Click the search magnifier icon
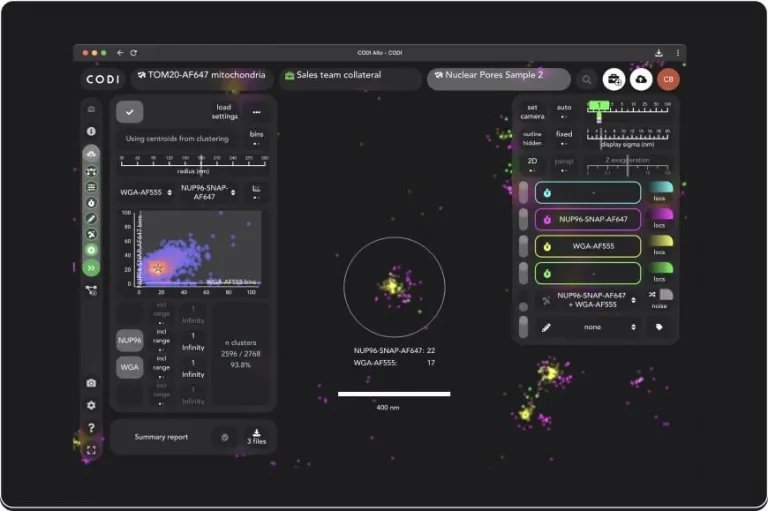 click(x=587, y=79)
